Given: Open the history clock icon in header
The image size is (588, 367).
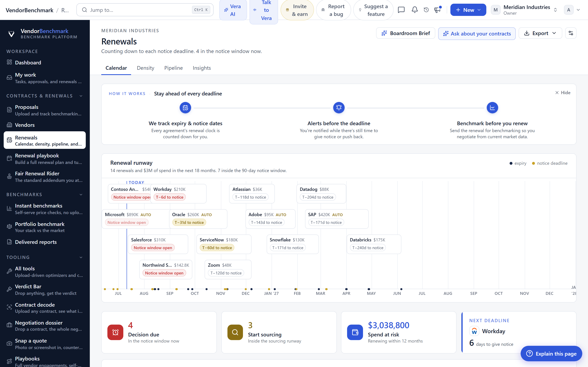Looking at the screenshot, I should pos(426,10).
